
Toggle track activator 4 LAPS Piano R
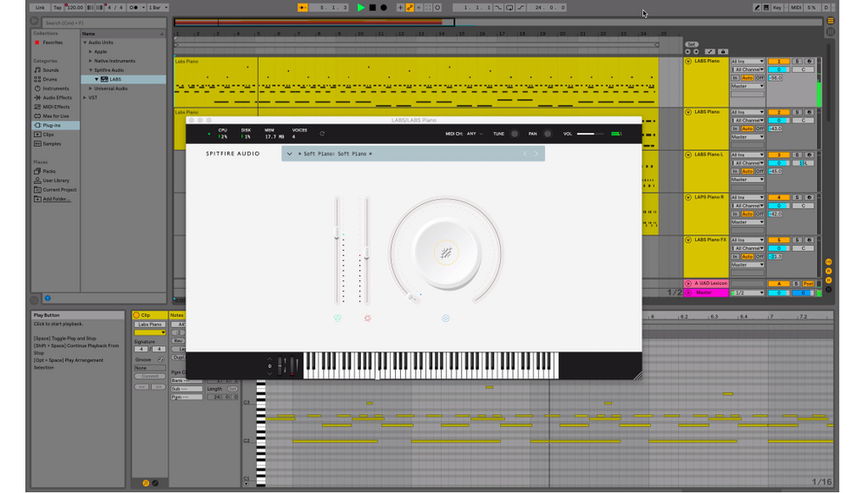(779, 198)
